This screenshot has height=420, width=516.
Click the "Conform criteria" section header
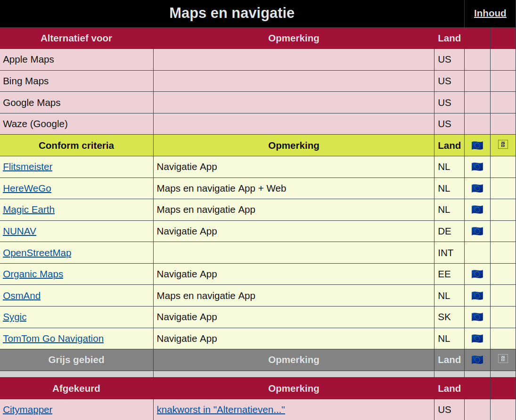(x=76, y=145)
